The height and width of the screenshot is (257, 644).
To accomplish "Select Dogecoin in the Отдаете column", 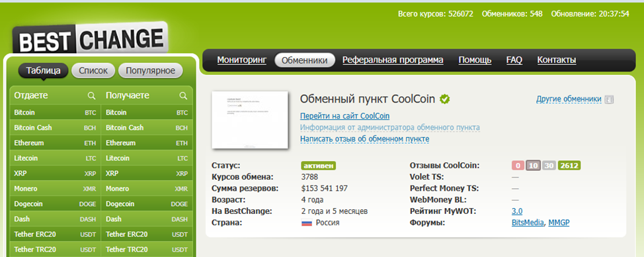I will click(x=55, y=203).
